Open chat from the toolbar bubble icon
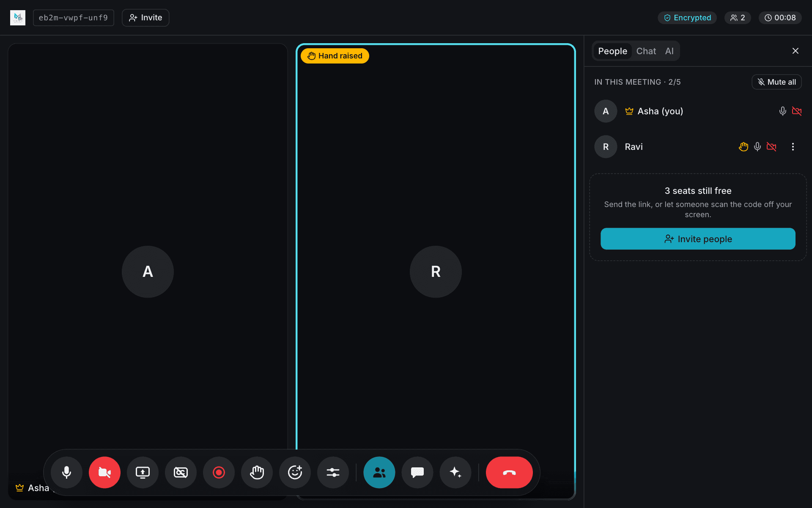Image resolution: width=812 pixels, height=508 pixels. pos(417,472)
